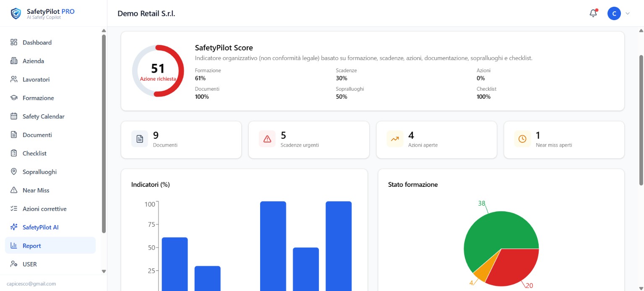Viewport: 644px width, 291px height.
Task: Click the Dashboard grid icon
Action: coord(14,42)
